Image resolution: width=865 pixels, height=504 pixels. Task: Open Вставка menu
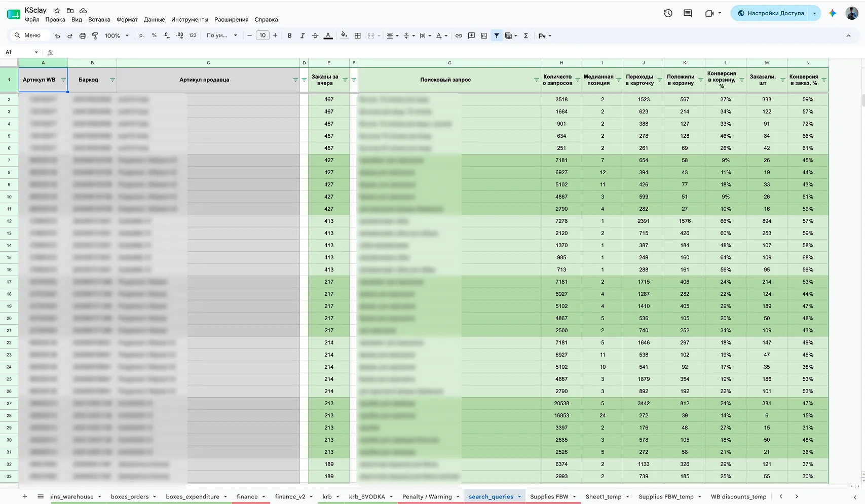(99, 20)
